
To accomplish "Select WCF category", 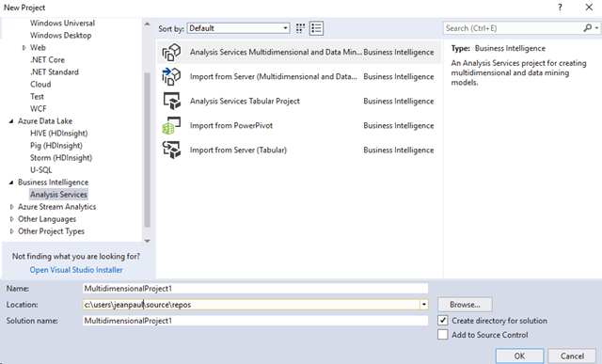I will tap(39, 109).
